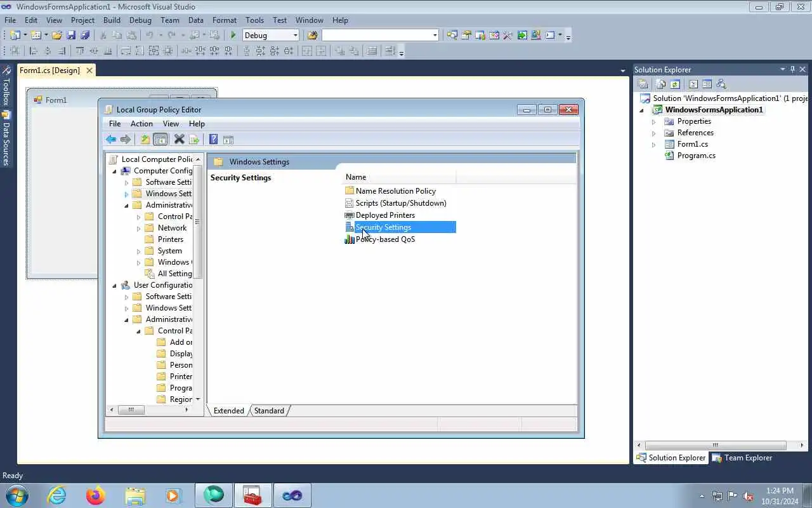Open the Action menu in Group Policy Editor
This screenshot has width=812, height=508.
coord(141,124)
